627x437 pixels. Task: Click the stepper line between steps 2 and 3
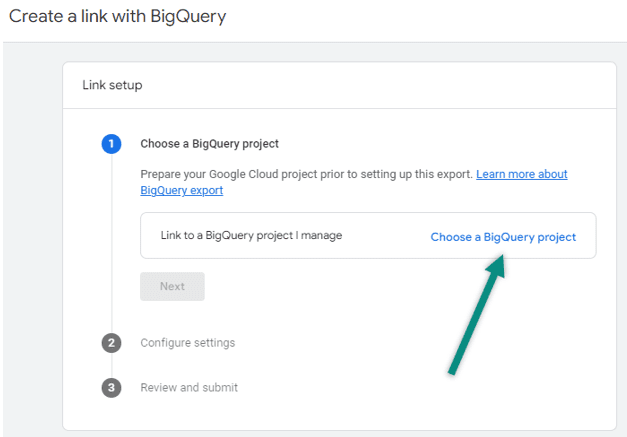click(112, 365)
